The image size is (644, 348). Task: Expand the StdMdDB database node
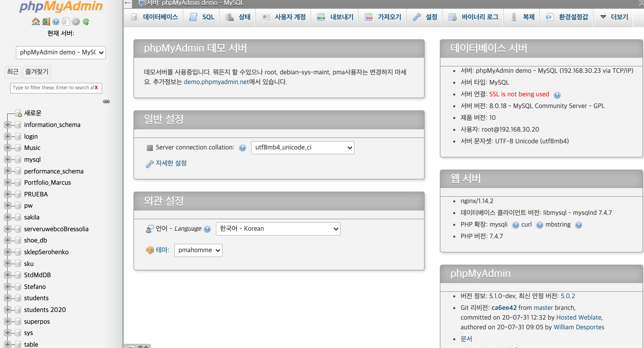pyautogui.click(x=7, y=275)
